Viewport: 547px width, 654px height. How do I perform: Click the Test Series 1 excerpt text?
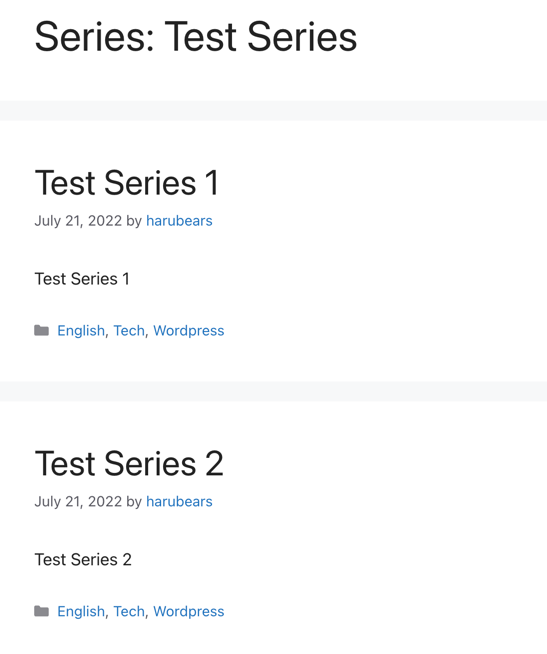82,279
